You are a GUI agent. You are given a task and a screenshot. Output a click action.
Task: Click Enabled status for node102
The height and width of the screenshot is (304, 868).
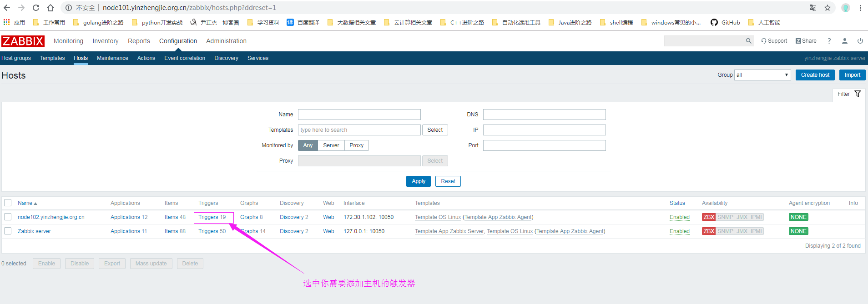pos(680,217)
